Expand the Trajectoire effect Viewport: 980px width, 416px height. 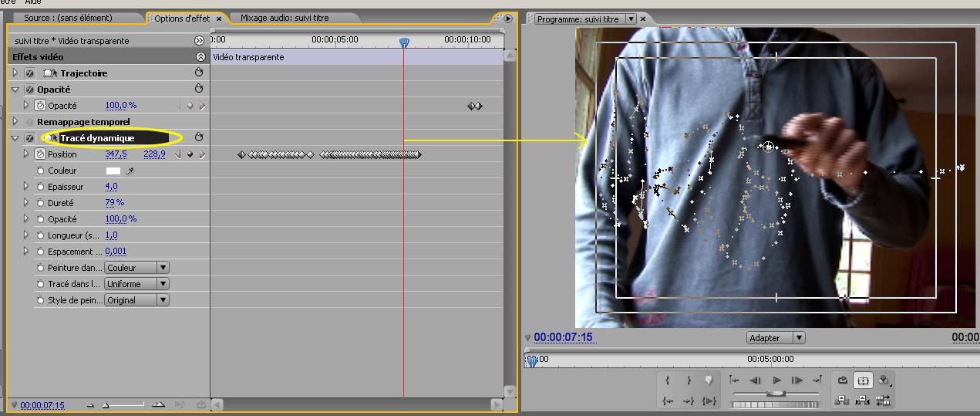pyautogui.click(x=15, y=73)
